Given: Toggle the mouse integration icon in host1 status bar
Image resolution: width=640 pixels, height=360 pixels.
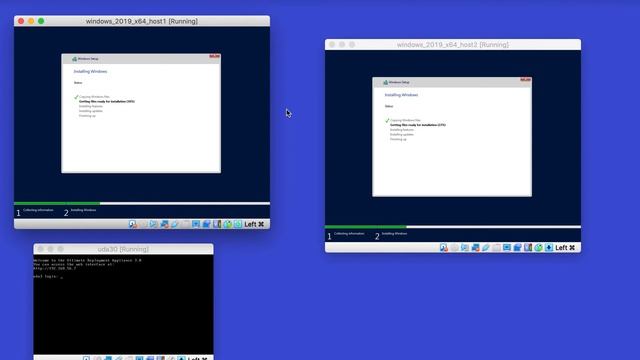Looking at the screenshot, I should pos(228,224).
